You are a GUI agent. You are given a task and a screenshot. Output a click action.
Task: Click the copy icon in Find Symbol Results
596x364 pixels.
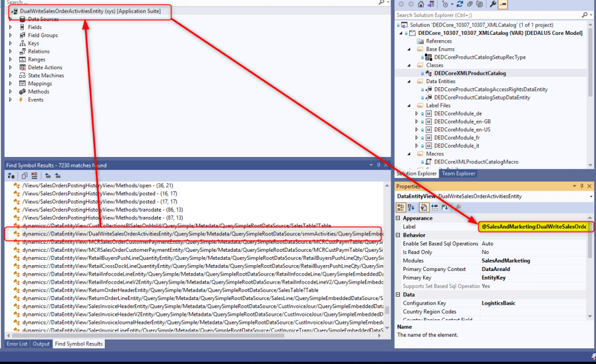point(25,176)
